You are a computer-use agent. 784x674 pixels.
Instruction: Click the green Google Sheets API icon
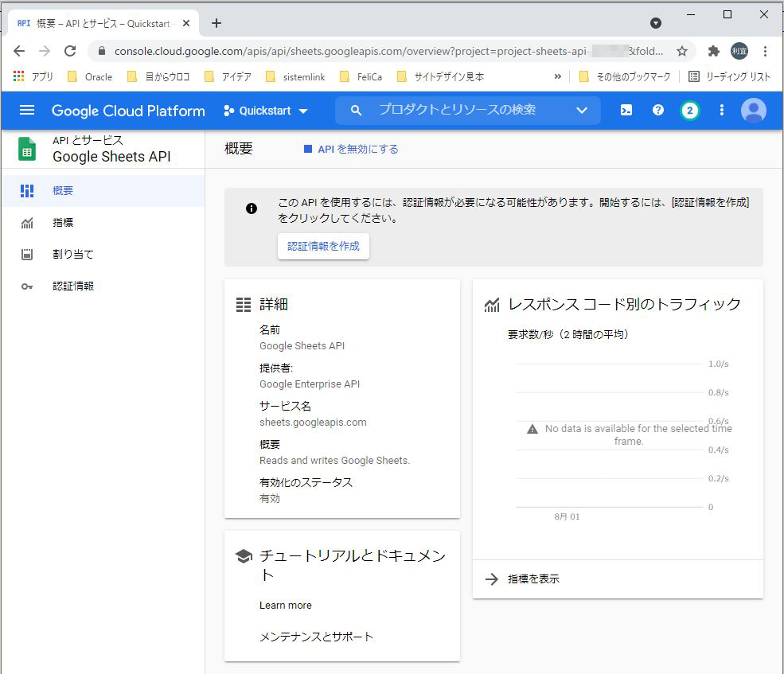(x=25, y=149)
